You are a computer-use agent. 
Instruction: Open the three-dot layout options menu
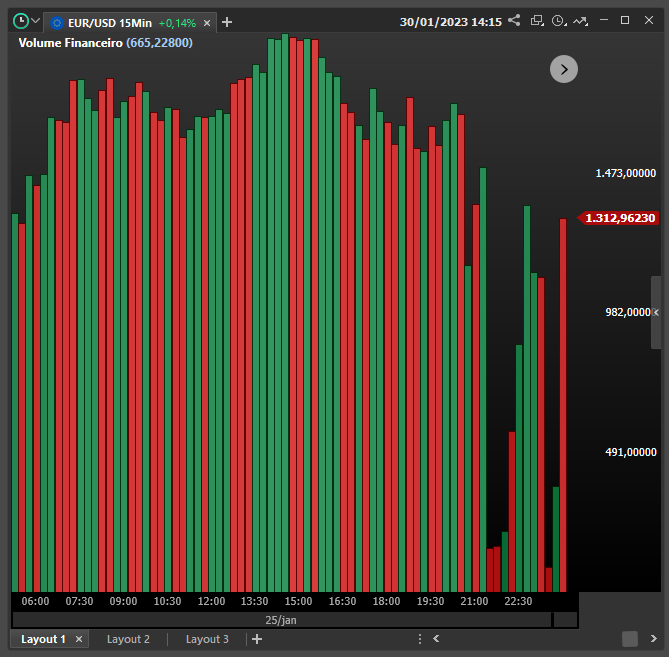pyautogui.click(x=420, y=639)
